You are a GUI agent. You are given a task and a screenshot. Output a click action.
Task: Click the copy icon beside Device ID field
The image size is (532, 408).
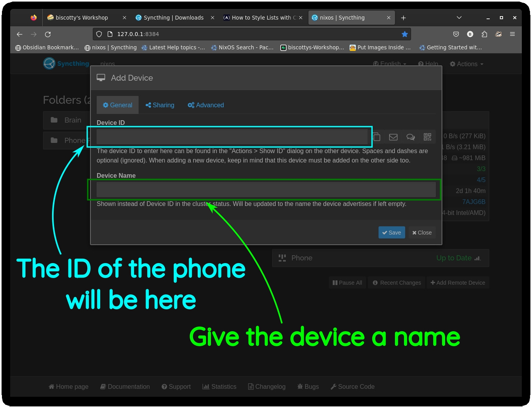click(x=377, y=137)
